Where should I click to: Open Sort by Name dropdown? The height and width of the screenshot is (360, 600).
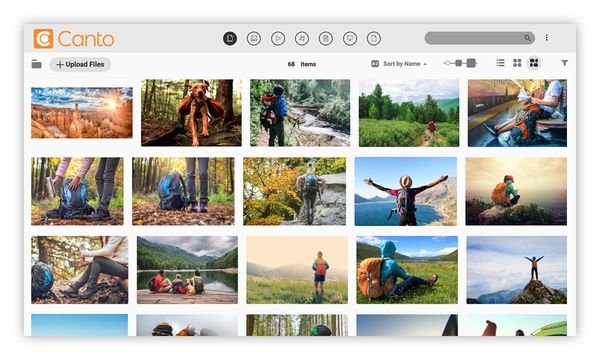coord(405,64)
